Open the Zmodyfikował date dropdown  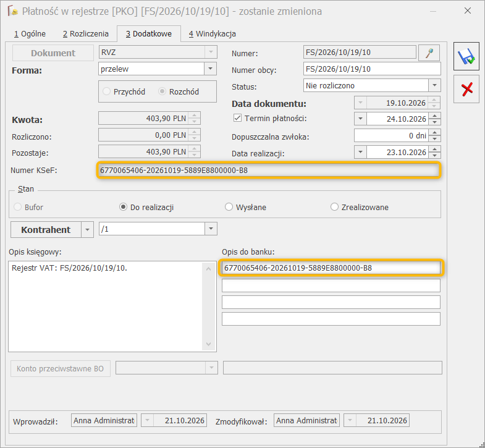click(350, 420)
